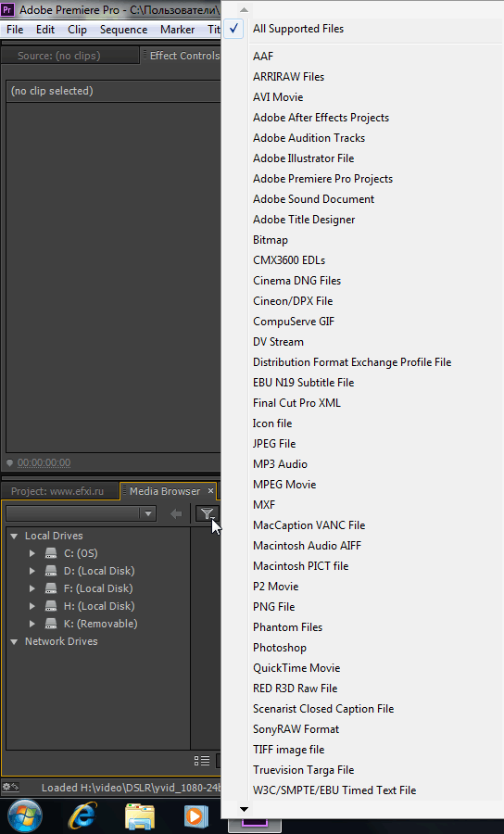Click the 00:00:00:00 timecode

point(44,462)
